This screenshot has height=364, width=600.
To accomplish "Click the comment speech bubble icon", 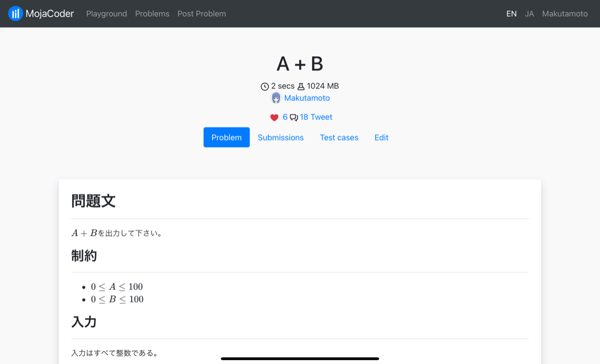I will [x=293, y=117].
